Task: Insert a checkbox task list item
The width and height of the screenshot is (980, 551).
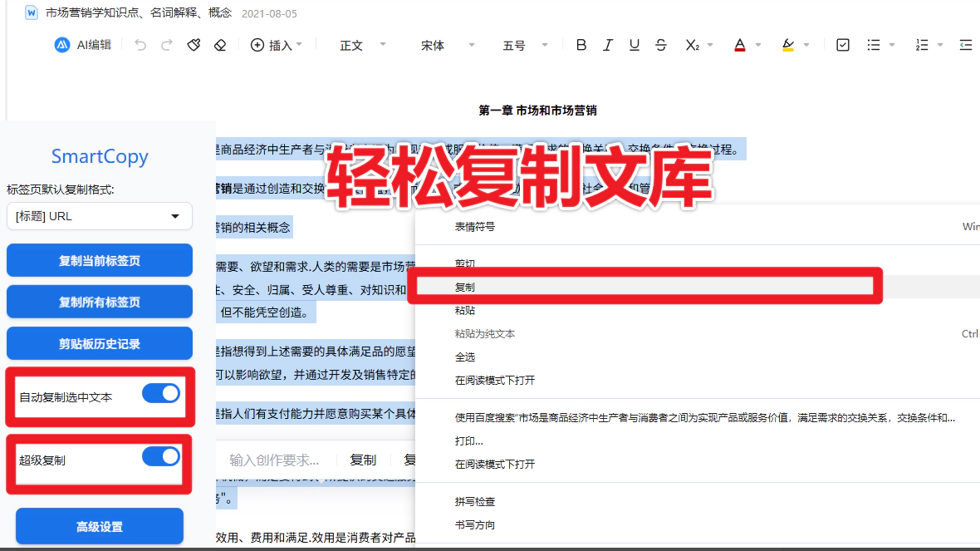Action: click(843, 45)
